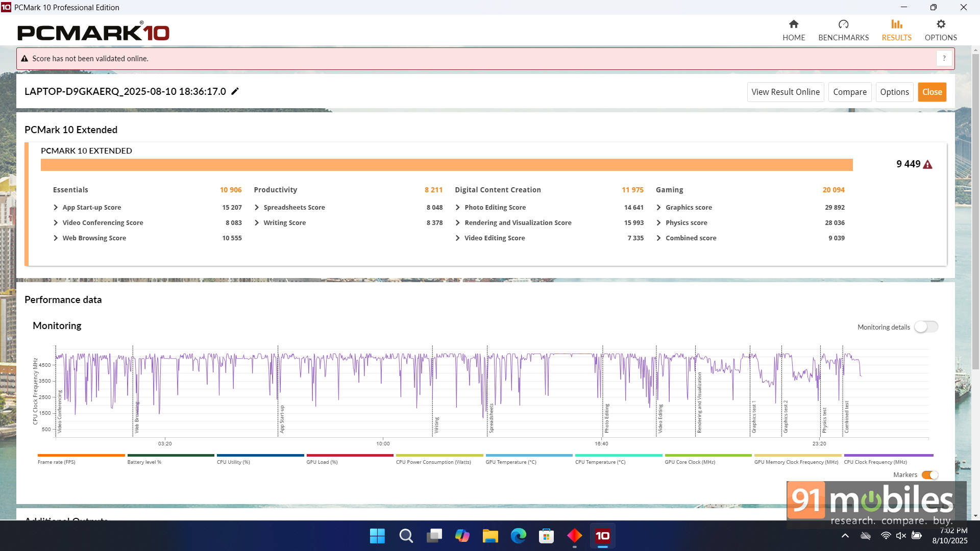Expand the Writing Score row
Screen dimensions: 980x551
pos(257,223)
